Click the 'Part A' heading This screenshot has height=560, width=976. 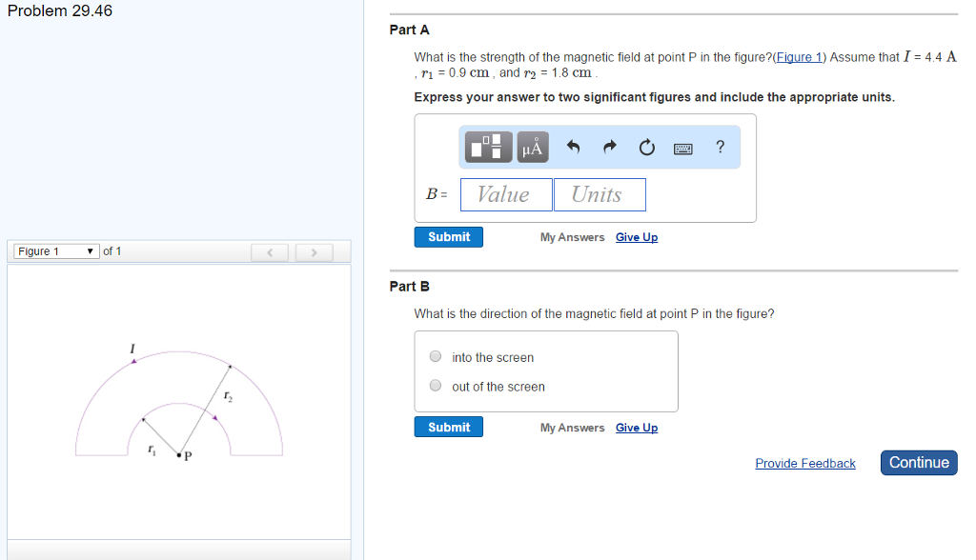tap(410, 30)
